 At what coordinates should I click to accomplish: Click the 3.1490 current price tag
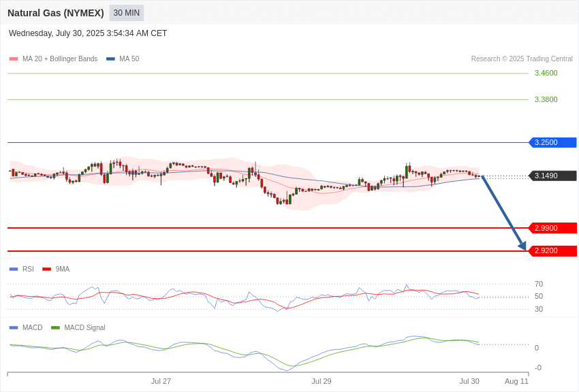553,176
